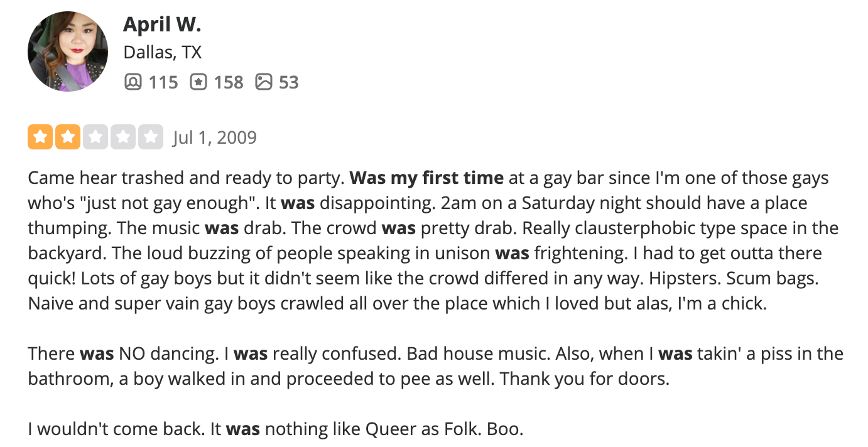The image size is (868, 447).
Task: Click the second orange rating star
Action: 68,137
